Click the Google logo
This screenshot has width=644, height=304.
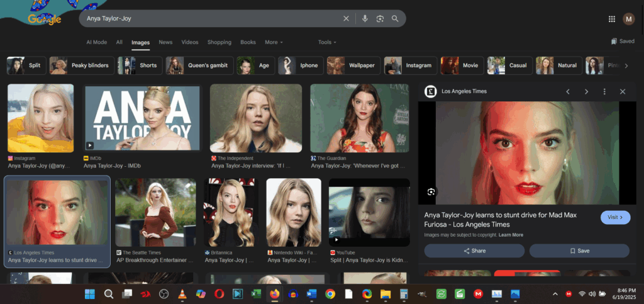point(45,19)
